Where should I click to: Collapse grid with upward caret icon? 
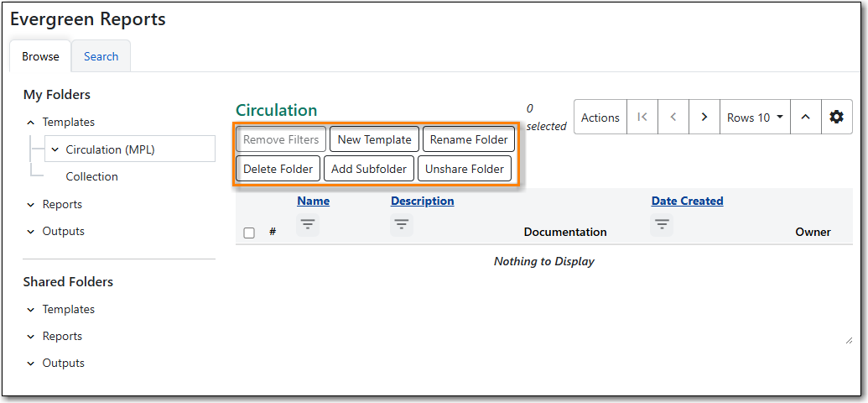[x=805, y=118]
